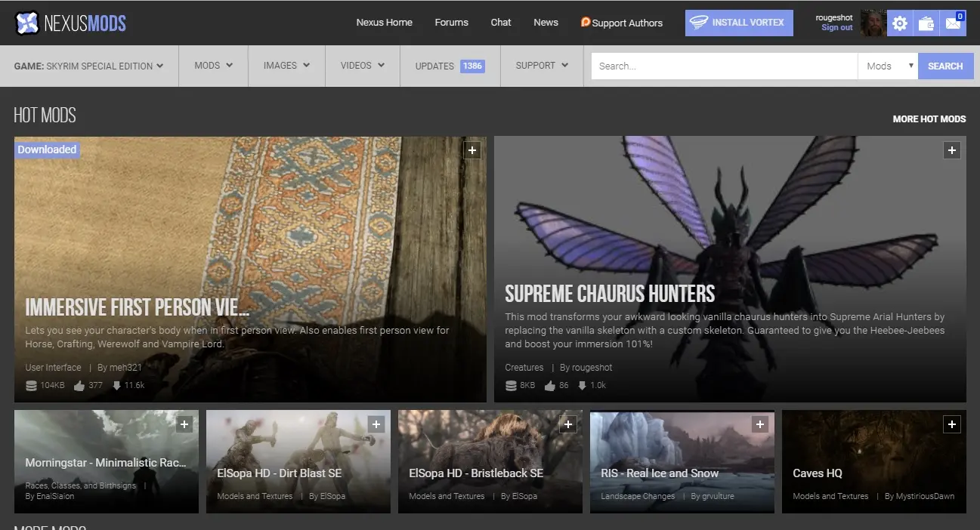The height and width of the screenshot is (530, 980).
Task: Open author MysteriousDawn's profile
Action: pos(925,496)
